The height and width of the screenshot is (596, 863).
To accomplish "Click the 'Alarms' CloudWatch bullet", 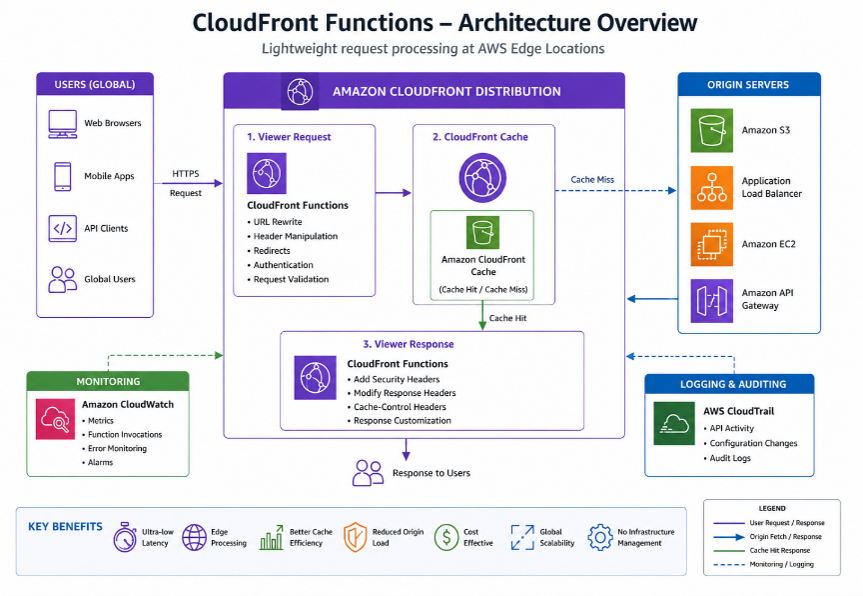I will [97, 462].
